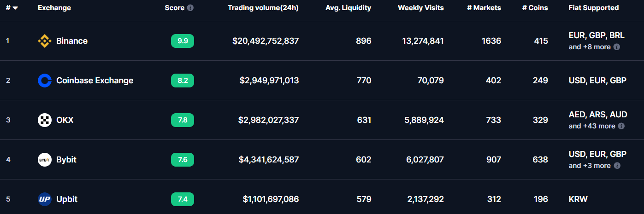644x214 pixels.
Task: Sort table by Avg. Liquidity header
Action: point(348,8)
